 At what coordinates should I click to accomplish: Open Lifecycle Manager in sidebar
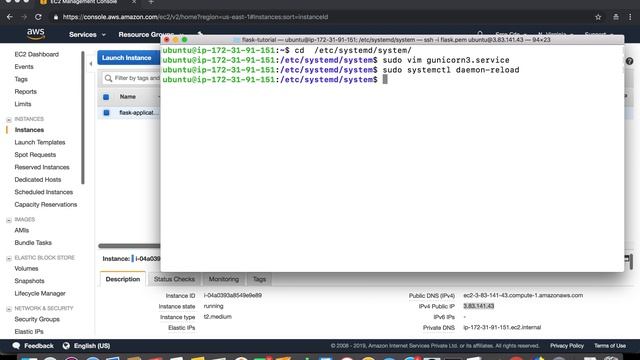tap(40, 293)
